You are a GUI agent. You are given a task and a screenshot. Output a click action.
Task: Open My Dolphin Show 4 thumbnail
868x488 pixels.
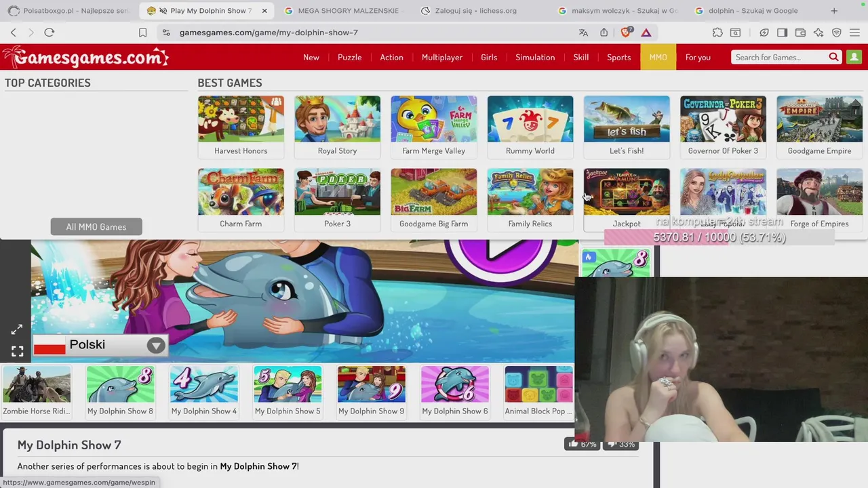click(x=204, y=391)
